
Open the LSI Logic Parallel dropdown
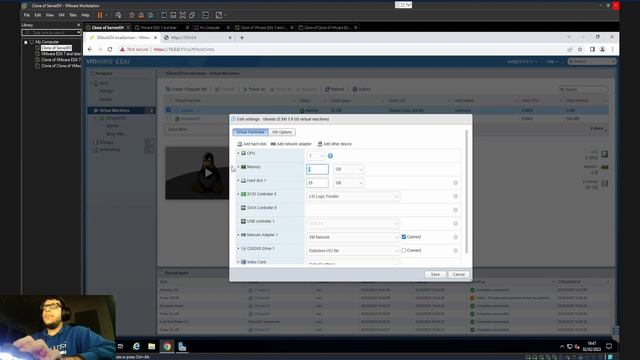coord(353,196)
